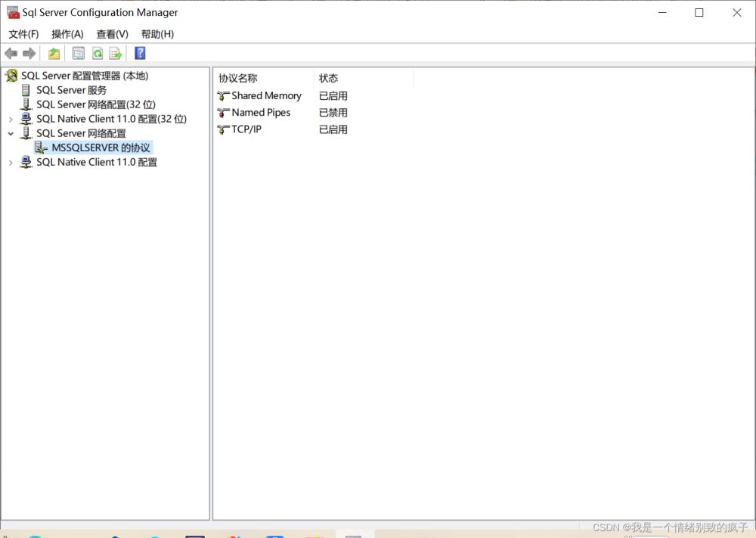This screenshot has height=538, width=756.
Task: Open the 操作(A) menu
Action: (67, 34)
